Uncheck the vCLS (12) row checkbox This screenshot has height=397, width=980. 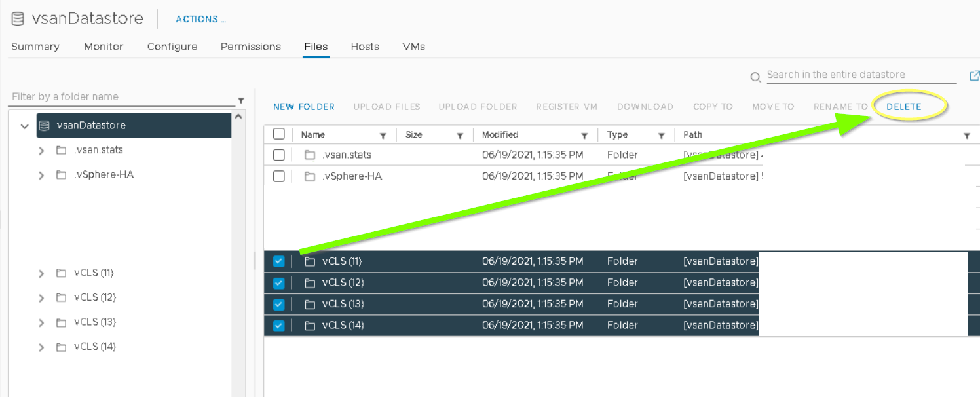(x=279, y=283)
